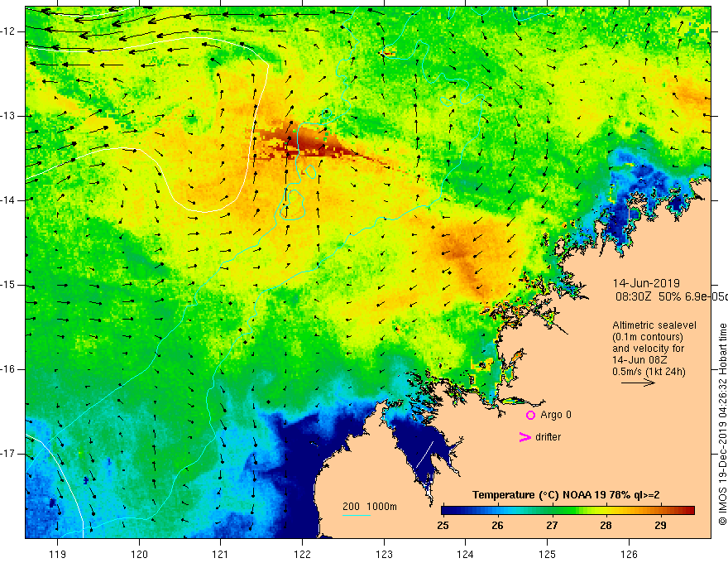Click latitude axis label -12
Viewport: 728px width, 563px height.
point(9,31)
